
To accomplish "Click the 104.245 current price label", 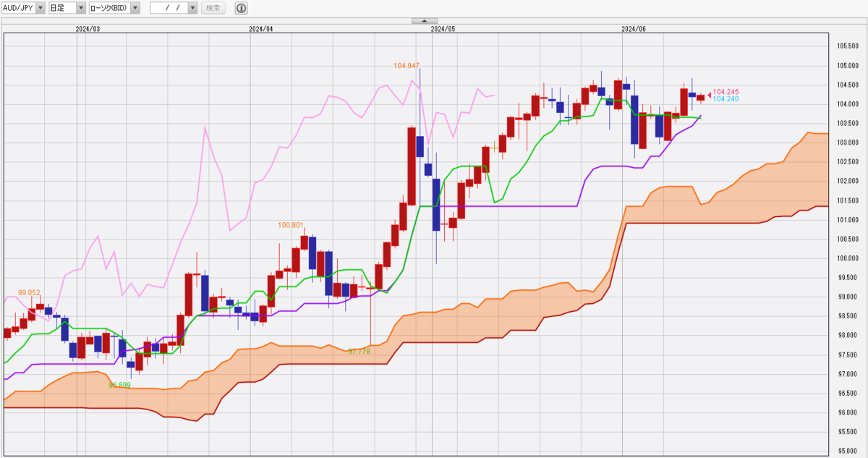I will tap(726, 92).
